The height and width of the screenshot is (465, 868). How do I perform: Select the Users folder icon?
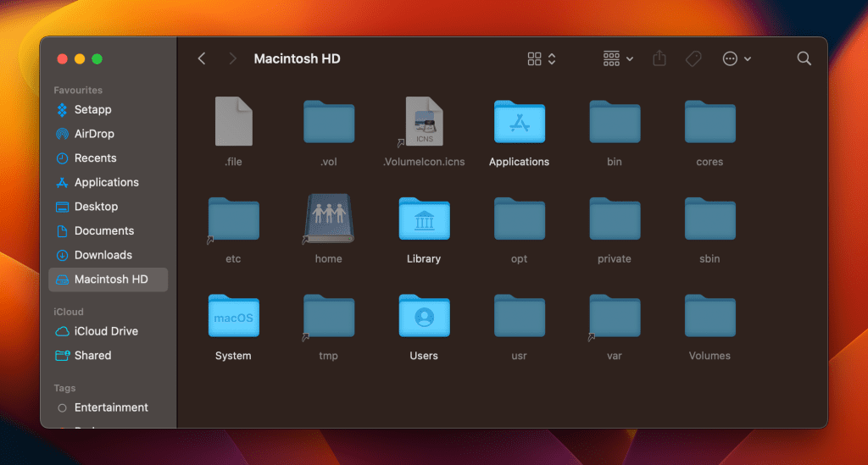(424, 318)
